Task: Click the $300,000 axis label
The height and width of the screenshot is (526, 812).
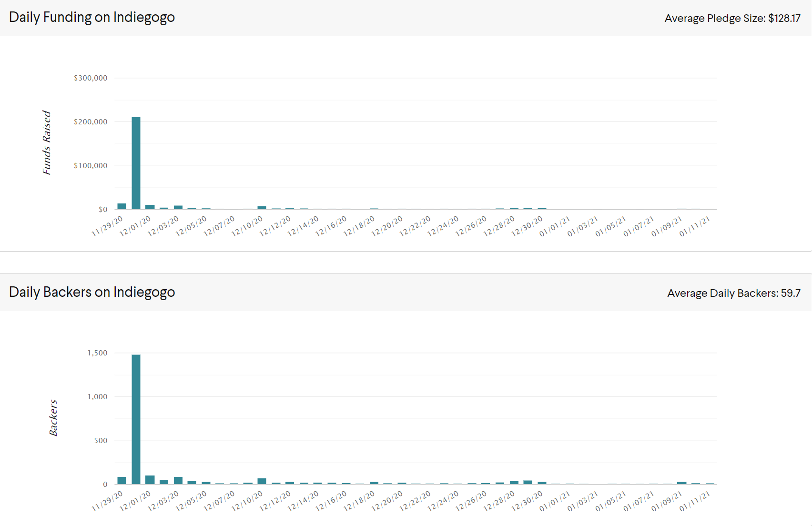Action: tap(91, 78)
